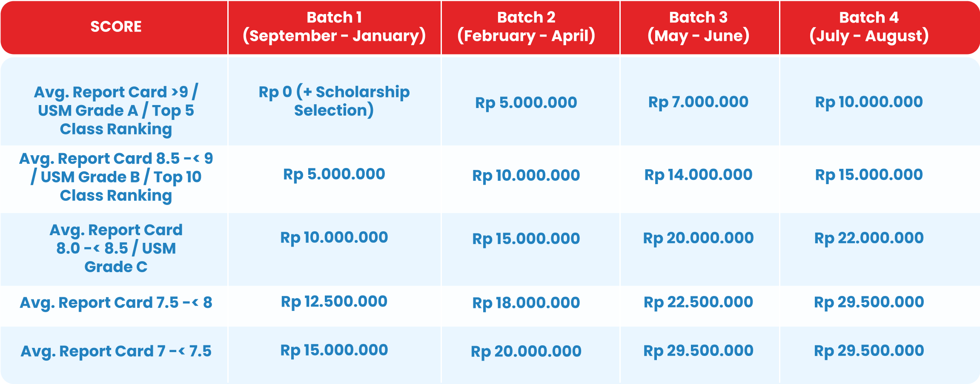This screenshot has height=384, width=980.
Task: Select the Rp 22.500.000 cell
Action: [698, 302]
